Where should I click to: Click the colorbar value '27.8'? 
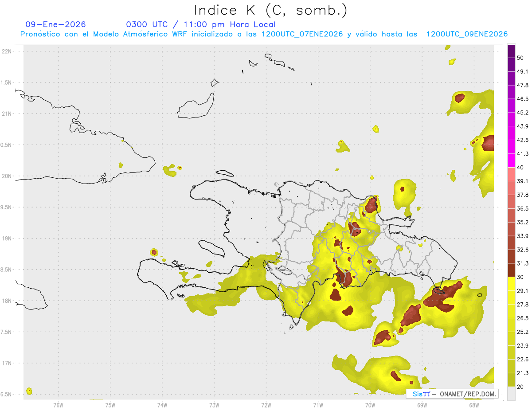[523, 305]
